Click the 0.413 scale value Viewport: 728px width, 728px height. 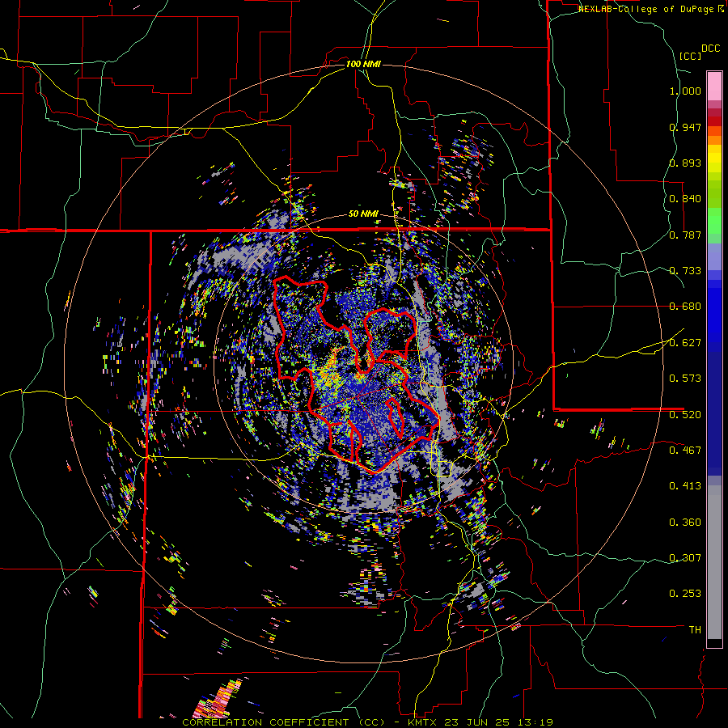tap(685, 486)
